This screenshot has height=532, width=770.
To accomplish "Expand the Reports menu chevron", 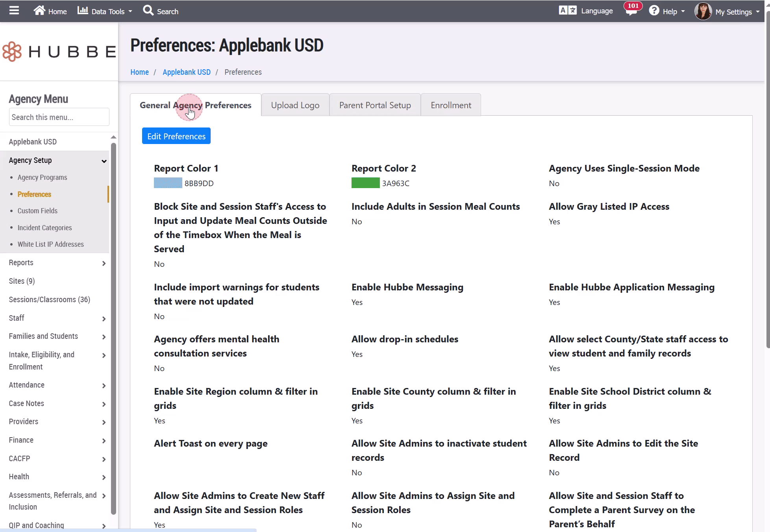I will coord(104,263).
